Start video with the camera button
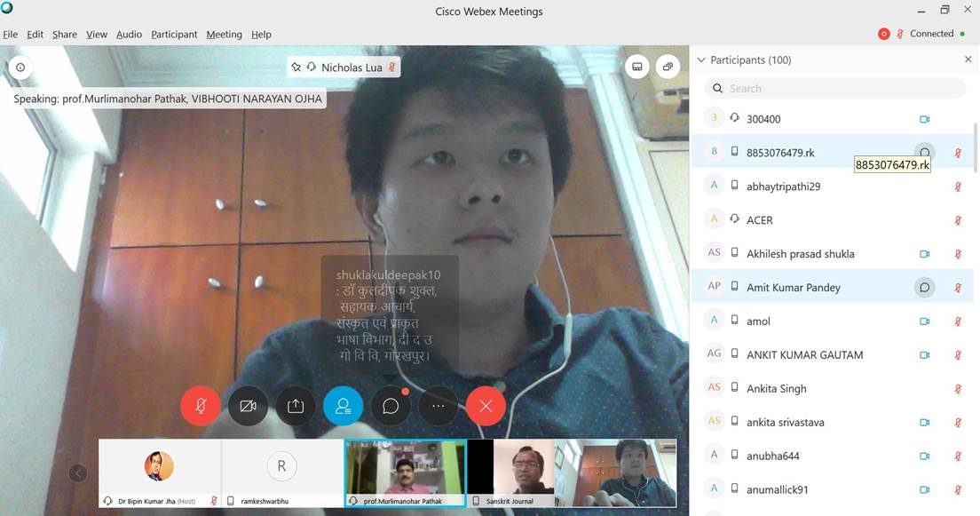Image resolution: width=980 pixels, height=516 pixels. 249,406
